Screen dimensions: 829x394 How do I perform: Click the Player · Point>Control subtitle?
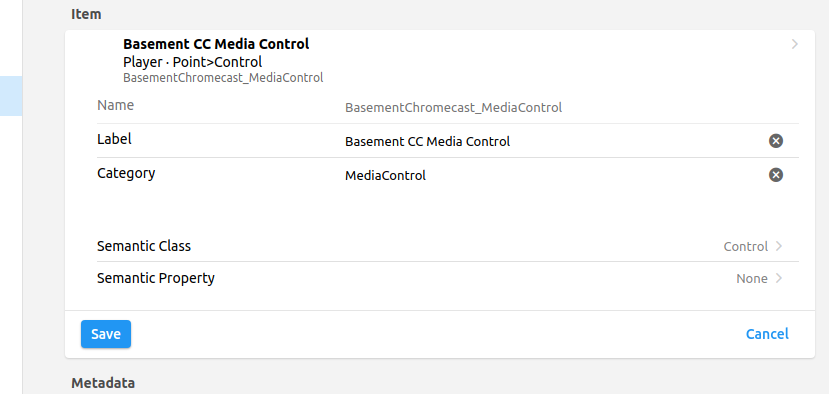192,62
